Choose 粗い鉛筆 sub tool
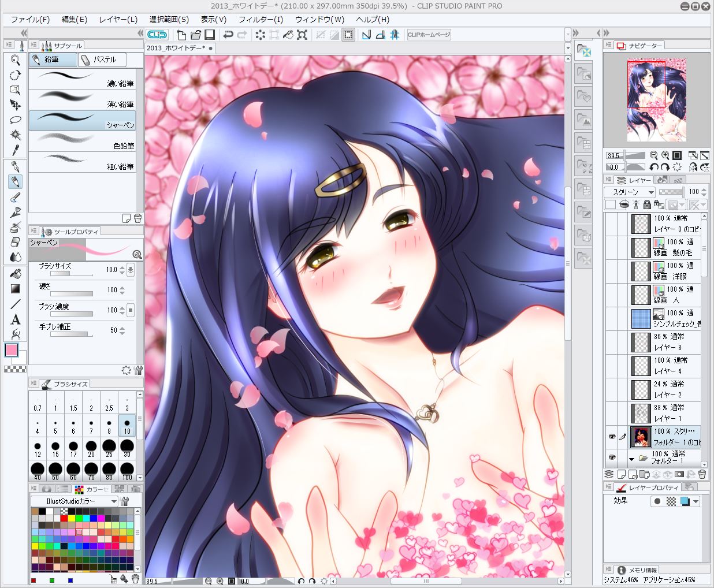Image resolution: width=714 pixels, height=588 pixels. pos(82,162)
